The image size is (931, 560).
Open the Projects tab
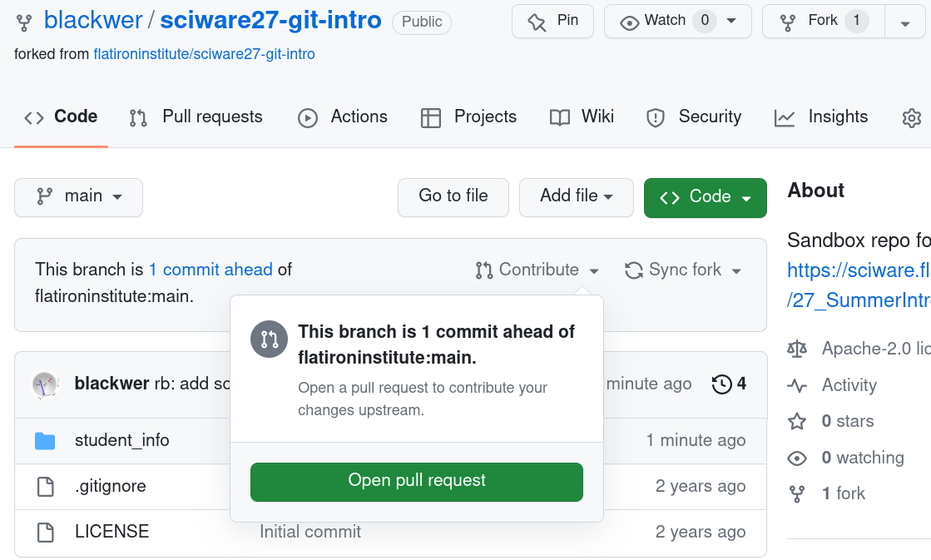[469, 117]
